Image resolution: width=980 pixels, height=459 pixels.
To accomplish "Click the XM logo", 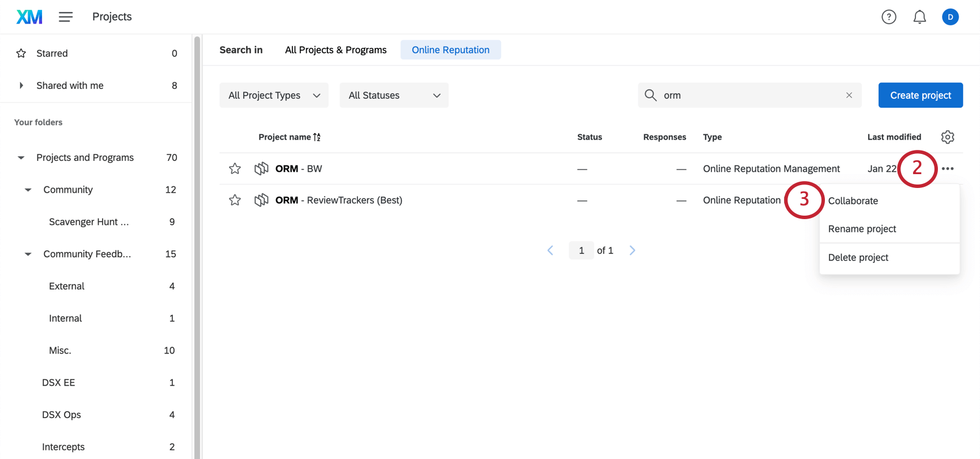I will (29, 17).
